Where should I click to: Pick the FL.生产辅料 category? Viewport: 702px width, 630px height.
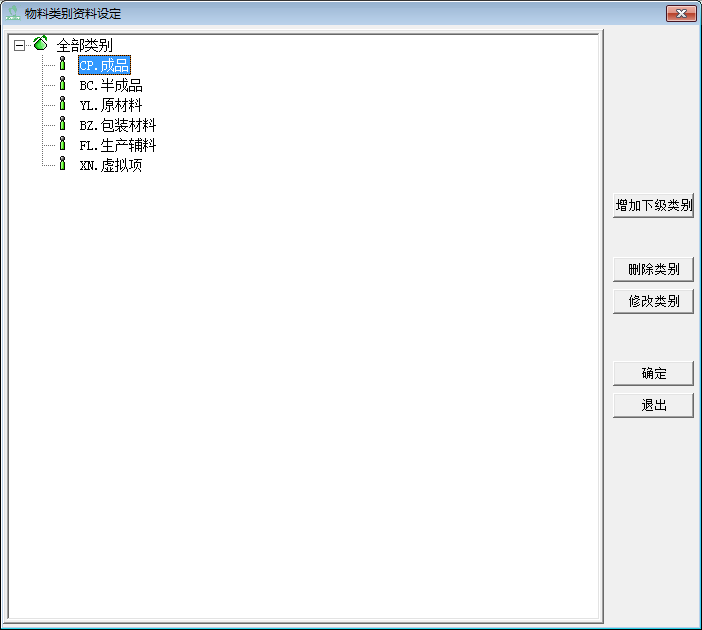117,145
